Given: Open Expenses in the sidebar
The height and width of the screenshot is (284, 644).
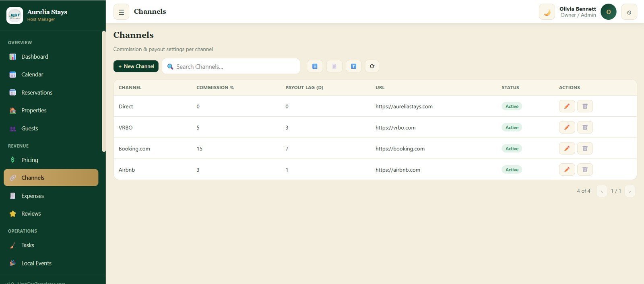Looking at the screenshot, I should coord(51,196).
